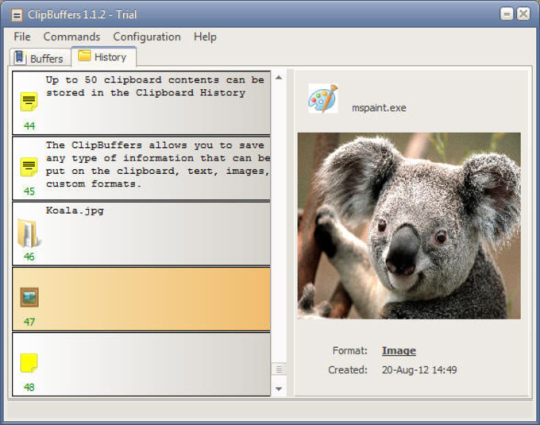The height and width of the screenshot is (425, 540).
Task: Switch to the Buffers tab
Action: point(40,58)
